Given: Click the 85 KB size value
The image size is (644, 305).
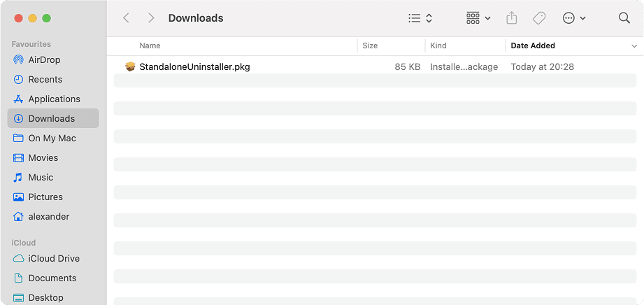Looking at the screenshot, I should (x=408, y=66).
